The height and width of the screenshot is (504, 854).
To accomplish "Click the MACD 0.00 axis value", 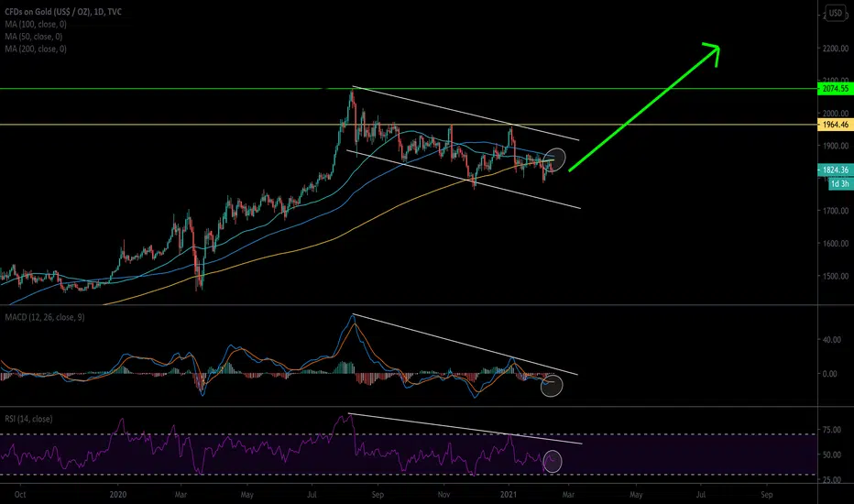I will click(829, 374).
